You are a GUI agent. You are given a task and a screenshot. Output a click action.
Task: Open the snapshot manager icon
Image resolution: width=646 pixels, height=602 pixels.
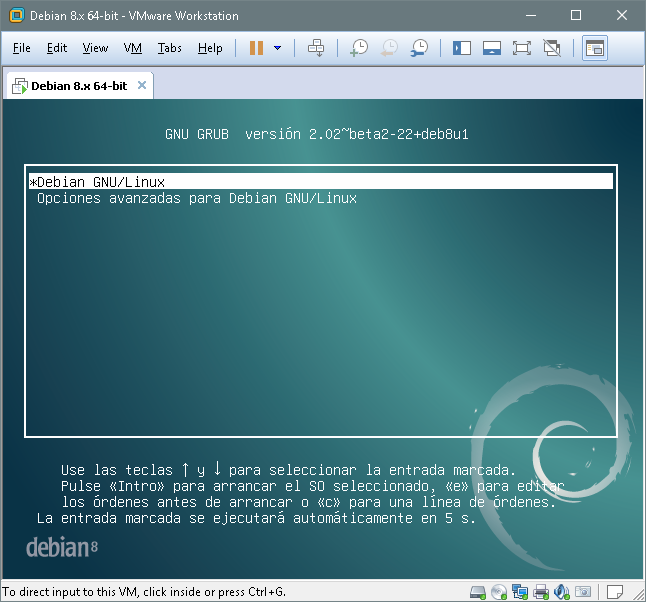(x=420, y=48)
